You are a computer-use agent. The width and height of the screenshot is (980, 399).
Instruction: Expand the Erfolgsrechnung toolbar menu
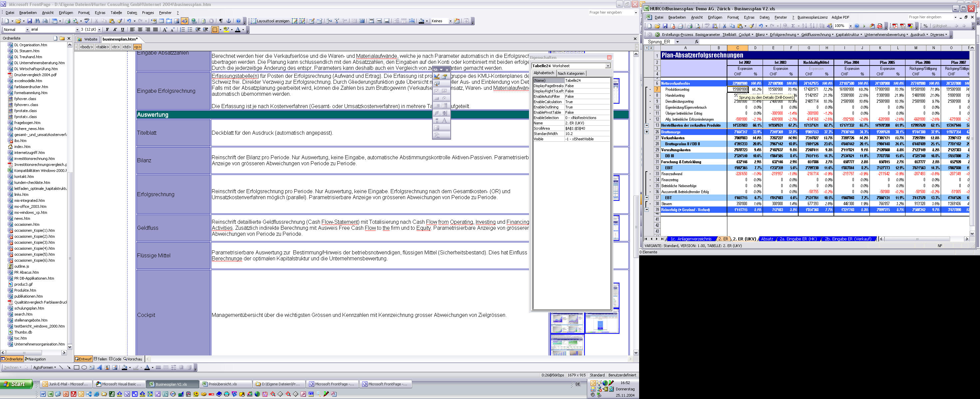tap(785, 35)
